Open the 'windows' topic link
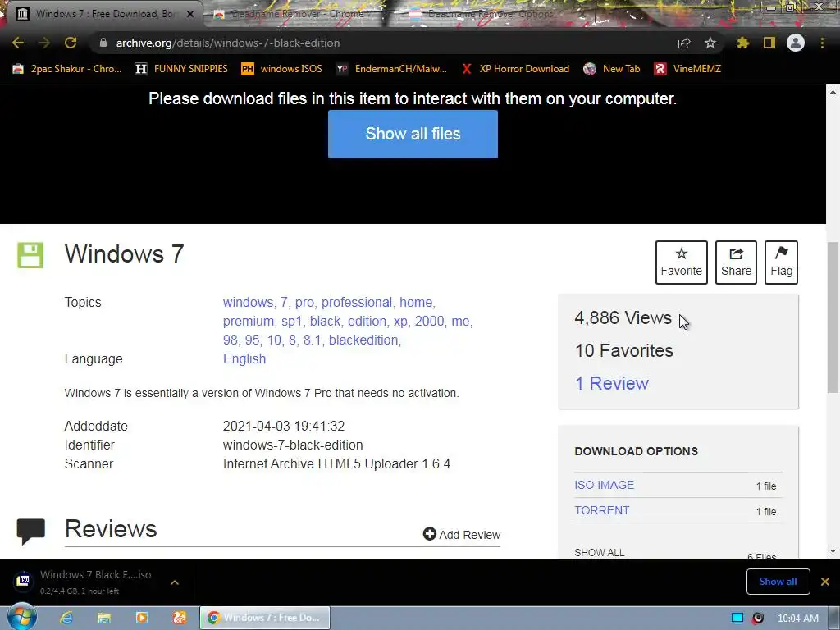The image size is (840, 630). 248,302
